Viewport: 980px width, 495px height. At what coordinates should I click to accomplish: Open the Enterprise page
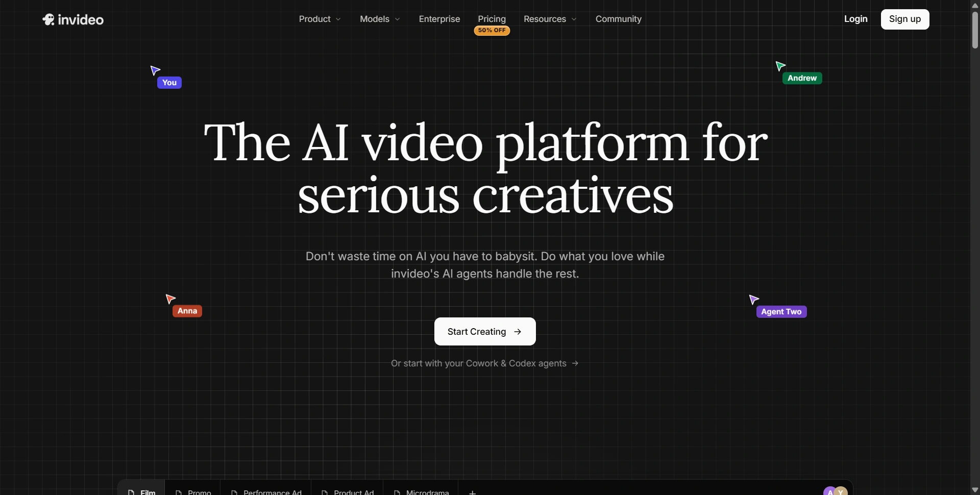pyautogui.click(x=439, y=19)
